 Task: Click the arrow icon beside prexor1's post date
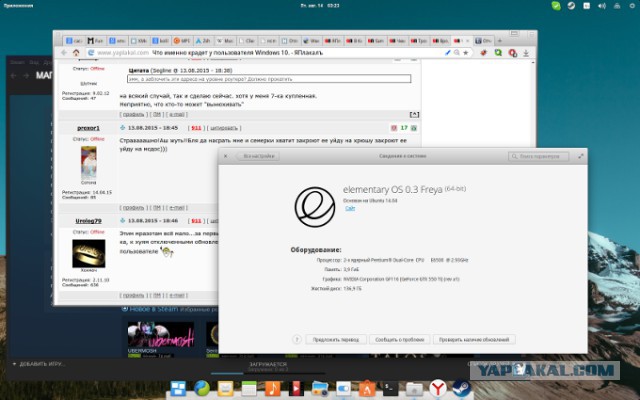[x=122, y=128]
